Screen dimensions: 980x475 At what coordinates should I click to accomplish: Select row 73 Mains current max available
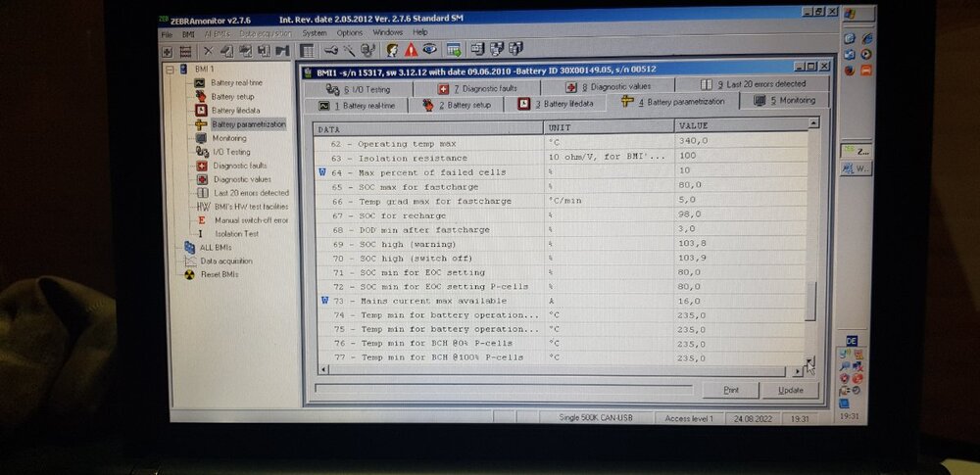click(561, 302)
